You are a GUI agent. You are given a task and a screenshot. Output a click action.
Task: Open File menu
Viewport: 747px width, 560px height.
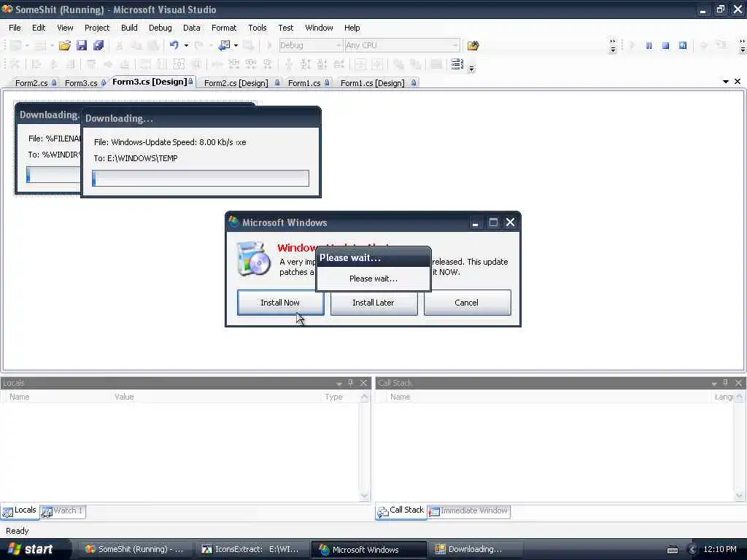[15, 28]
